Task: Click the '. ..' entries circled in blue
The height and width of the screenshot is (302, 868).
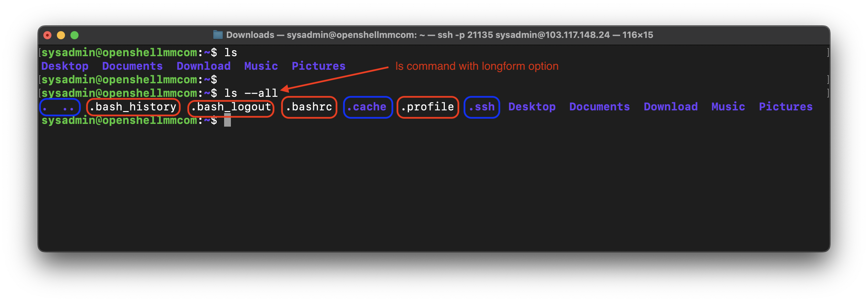Action: [x=60, y=107]
